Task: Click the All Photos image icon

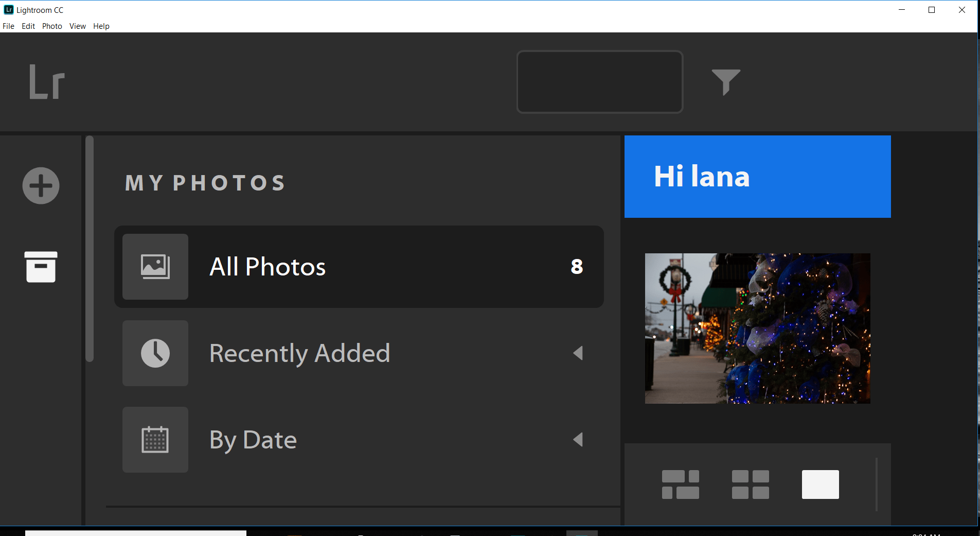Action: (x=155, y=266)
